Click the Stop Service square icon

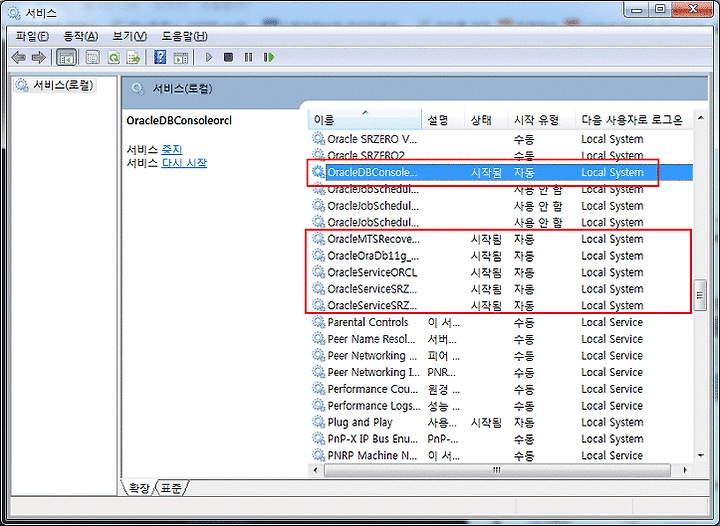(228, 57)
